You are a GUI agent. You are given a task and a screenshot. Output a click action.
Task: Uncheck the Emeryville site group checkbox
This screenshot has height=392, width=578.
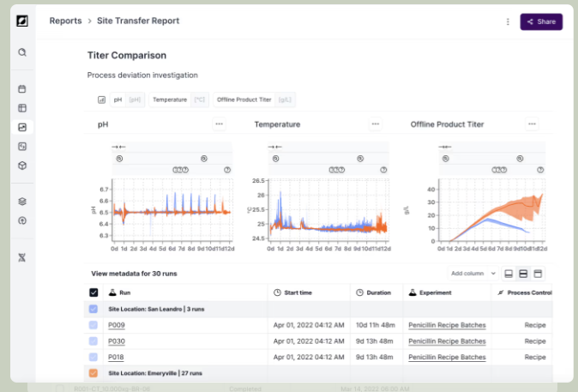coord(93,373)
